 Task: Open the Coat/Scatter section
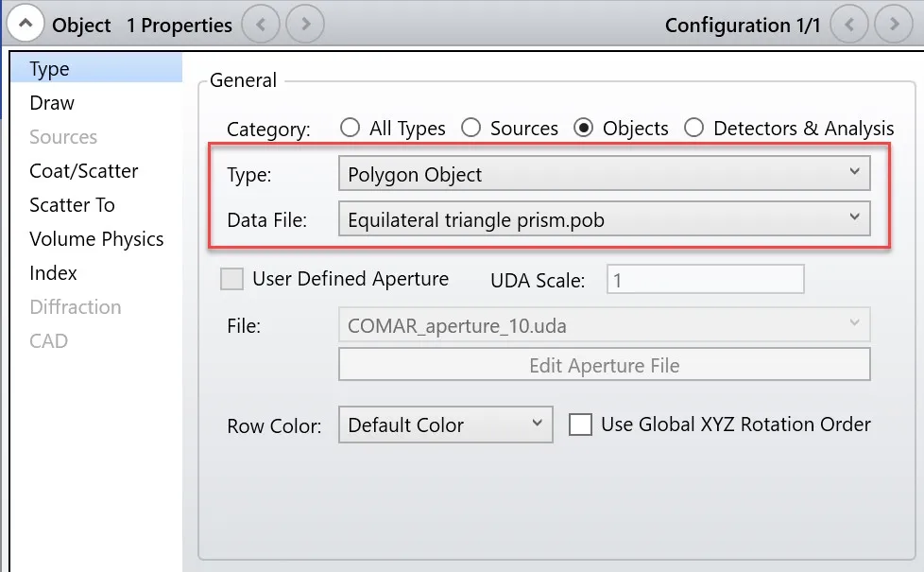pos(84,171)
